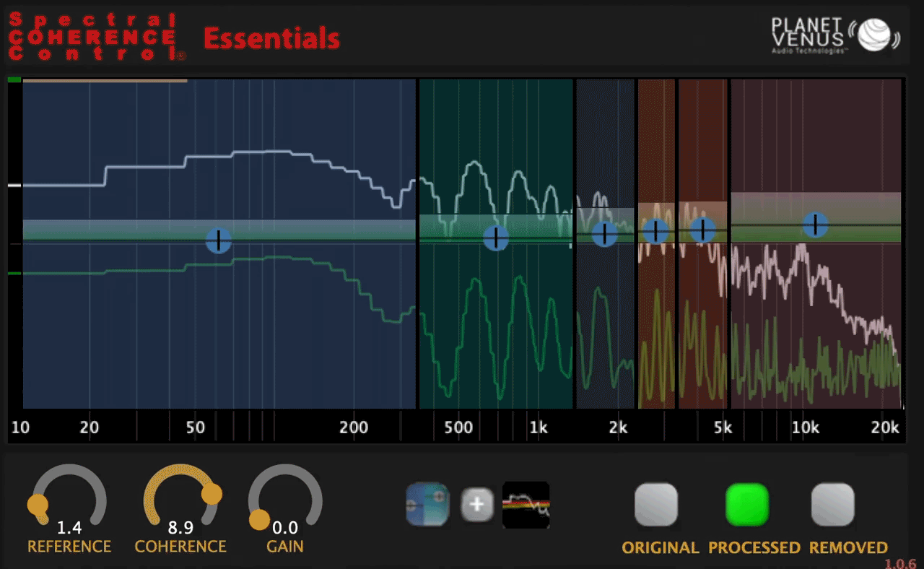Click the version number 1.0.6
This screenshot has width=924, height=569.
tap(900, 563)
